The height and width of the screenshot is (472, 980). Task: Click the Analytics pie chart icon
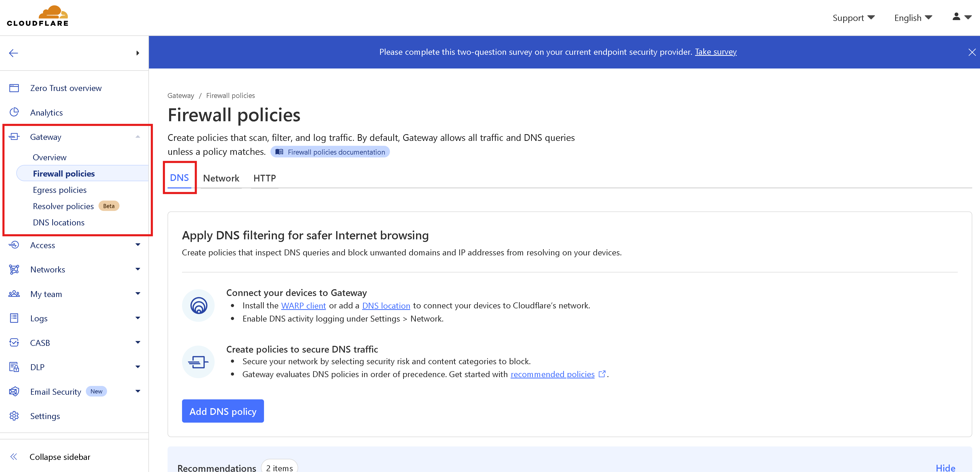[x=14, y=112]
